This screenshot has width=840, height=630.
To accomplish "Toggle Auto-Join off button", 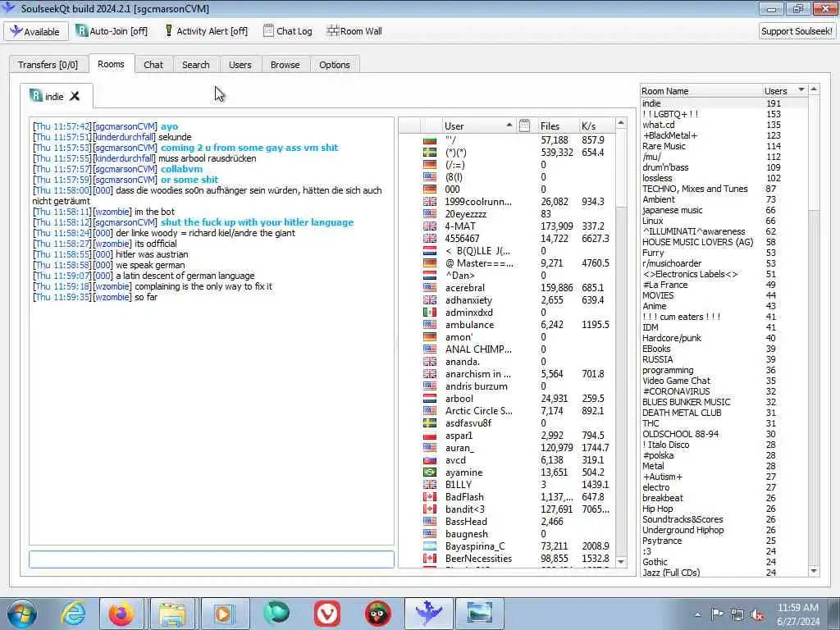I will point(112,31).
